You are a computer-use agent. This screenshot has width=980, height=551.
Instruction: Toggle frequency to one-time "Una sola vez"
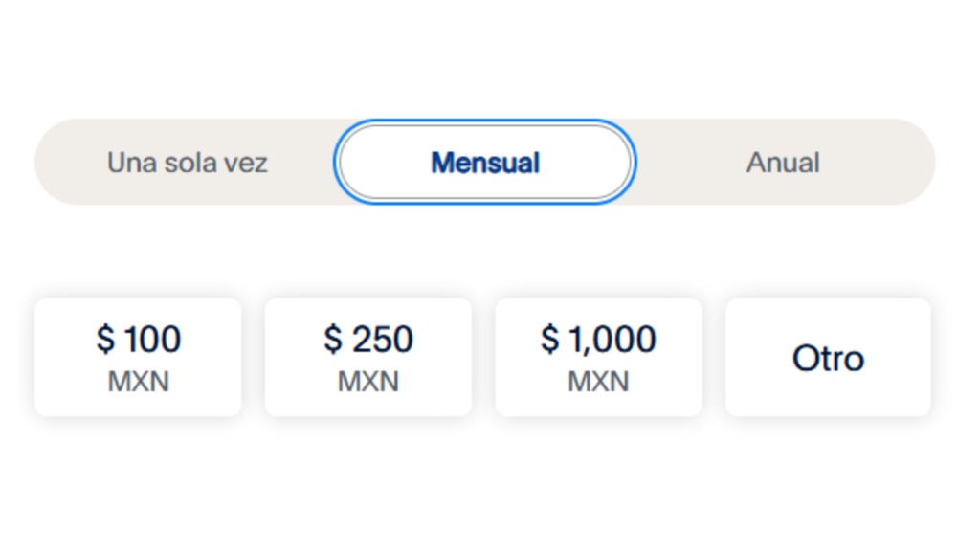point(188,163)
